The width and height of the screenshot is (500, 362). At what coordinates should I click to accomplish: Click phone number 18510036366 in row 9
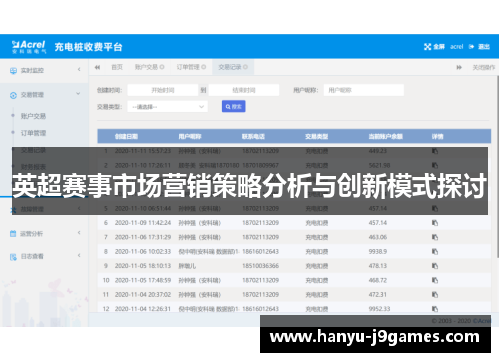tap(260, 266)
